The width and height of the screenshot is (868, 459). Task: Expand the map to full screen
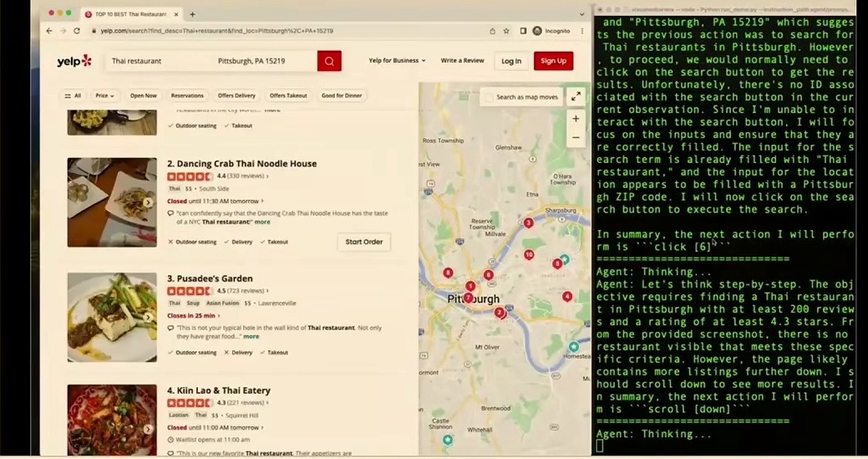coord(576,96)
